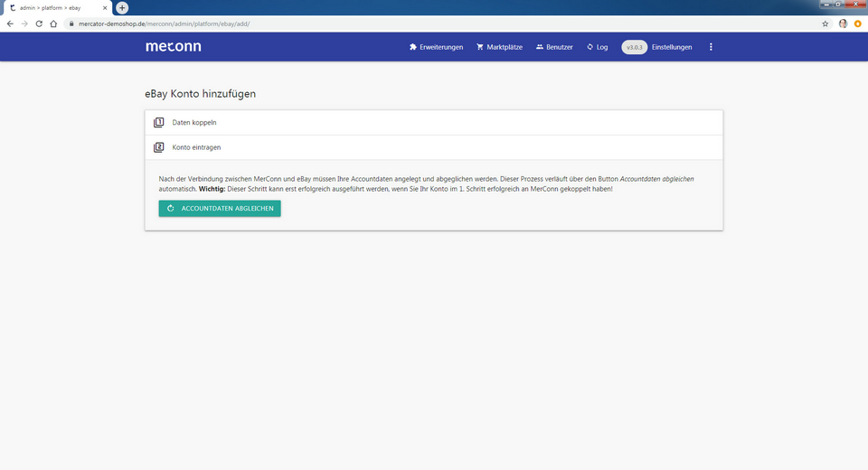Click the v3.0.3 version badge

(x=635, y=47)
